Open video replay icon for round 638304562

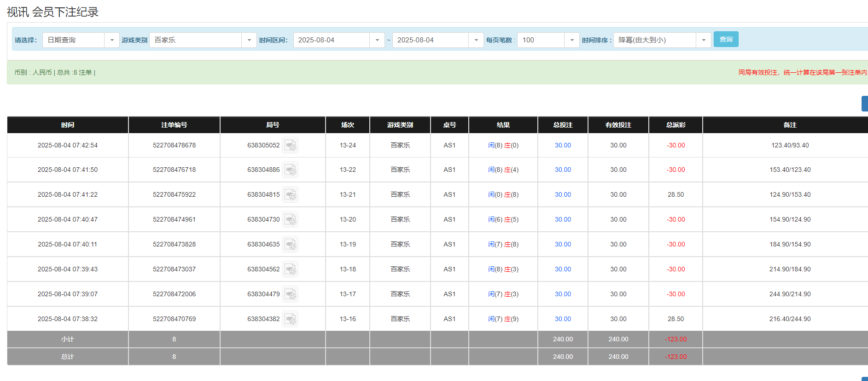click(x=290, y=270)
